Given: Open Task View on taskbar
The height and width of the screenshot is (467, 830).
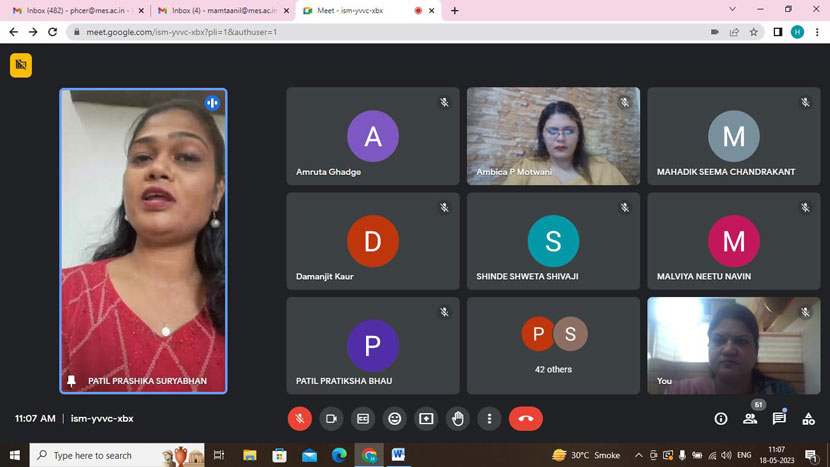Looking at the screenshot, I should point(219,455).
